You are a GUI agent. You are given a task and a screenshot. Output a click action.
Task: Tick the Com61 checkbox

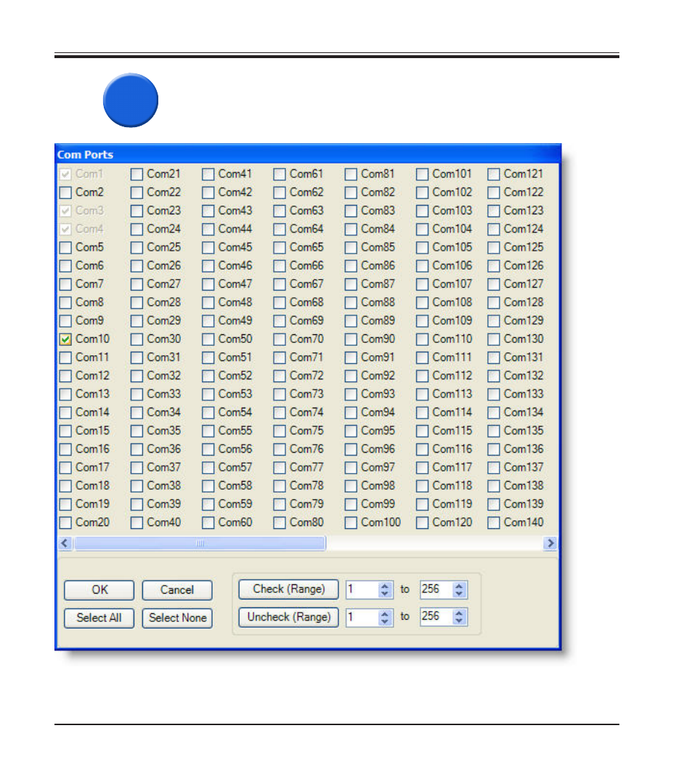point(280,174)
